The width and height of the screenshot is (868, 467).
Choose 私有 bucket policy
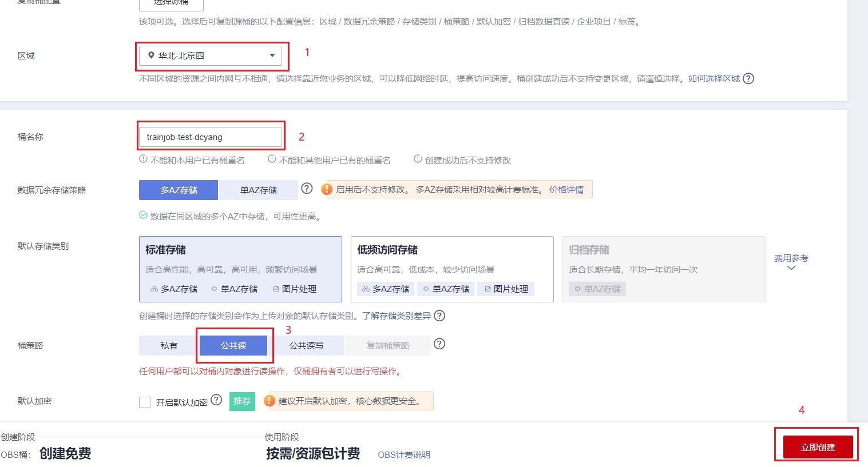[169, 345]
